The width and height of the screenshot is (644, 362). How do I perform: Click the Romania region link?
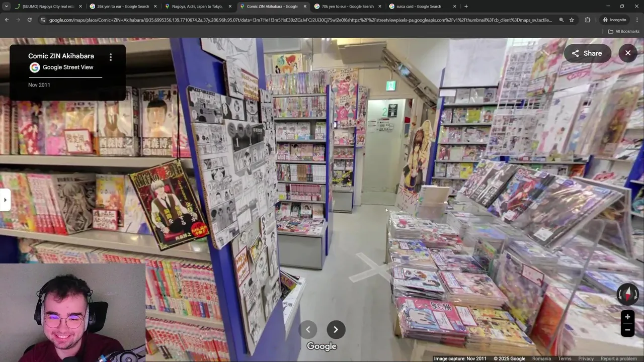[541, 358]
